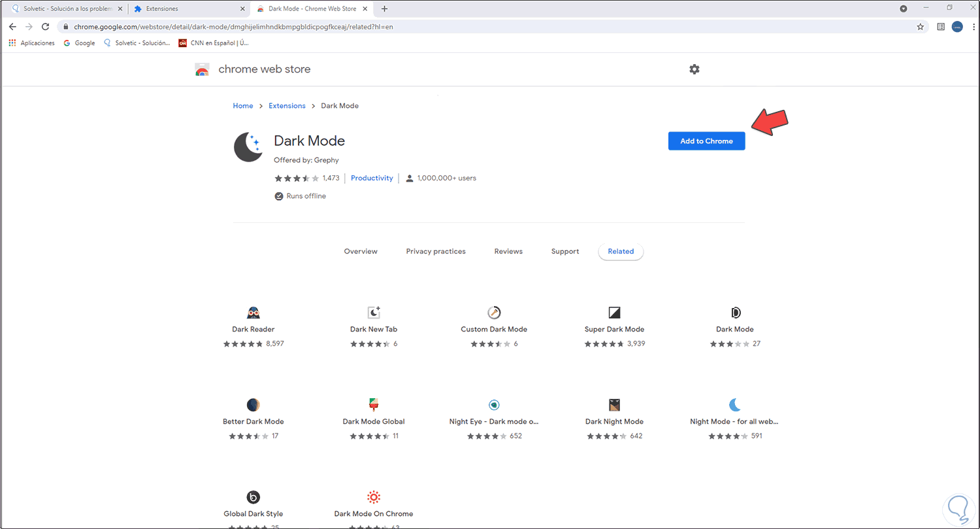This screenshot has height=529, width=980.
Task: Click the address bar URL
Action: coord(233,27)
